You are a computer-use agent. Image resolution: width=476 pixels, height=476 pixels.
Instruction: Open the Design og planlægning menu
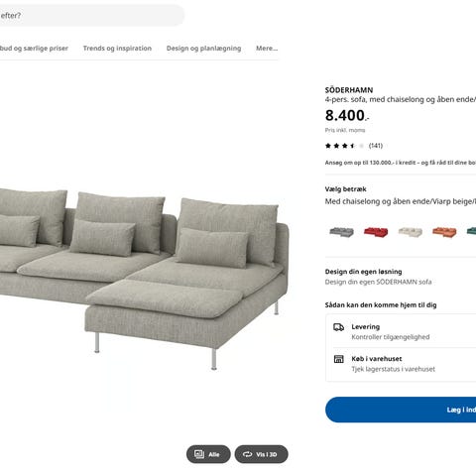(203, 49)
